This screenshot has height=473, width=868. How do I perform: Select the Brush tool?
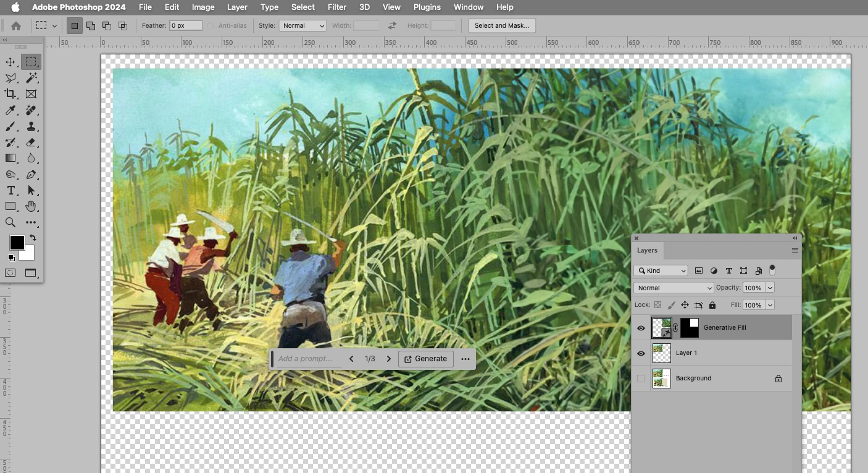click(x=10, y=126)
